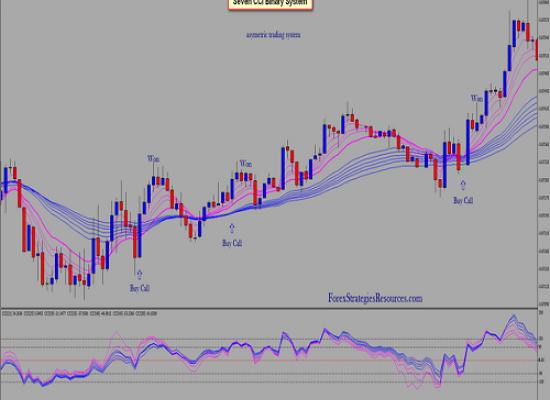
Task: Select the rightmost Buy Call text label
Action: click(x=463, y=200)
